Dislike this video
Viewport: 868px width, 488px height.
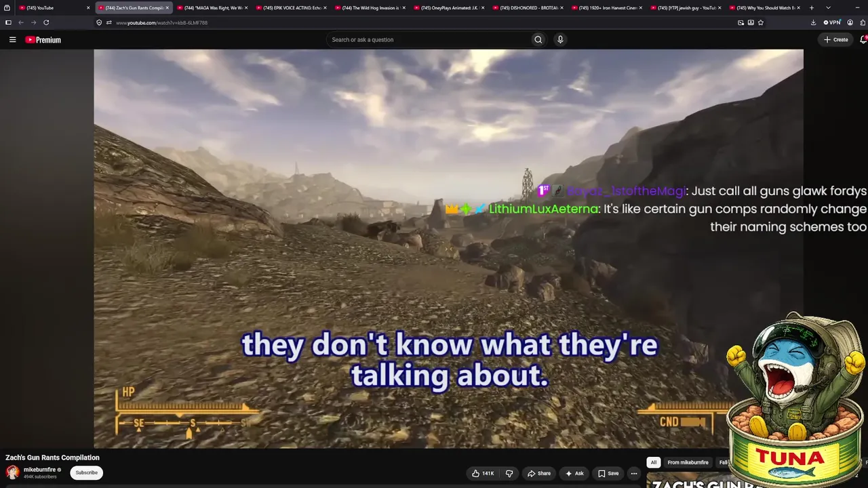(x=509, y=473)
